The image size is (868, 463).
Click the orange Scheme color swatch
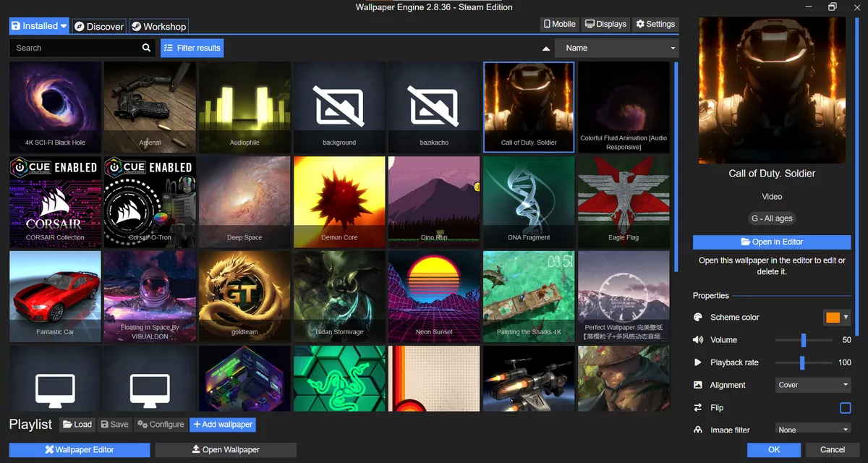coord(833,317)
